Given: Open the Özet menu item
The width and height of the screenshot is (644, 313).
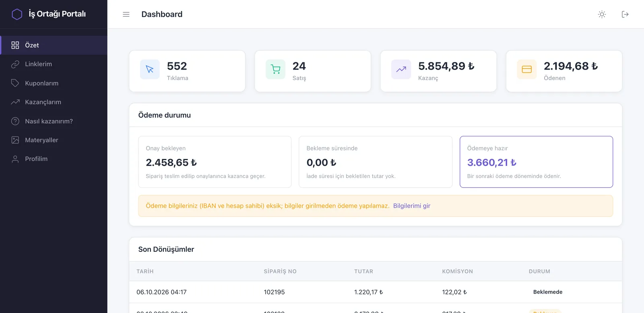Looking at the screenshot, I should [54, 45].
